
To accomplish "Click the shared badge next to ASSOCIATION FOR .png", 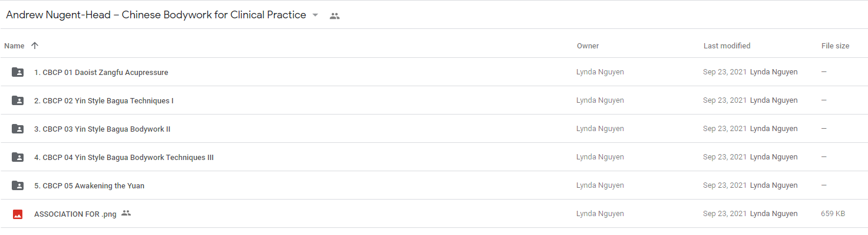I will point(126,213).
